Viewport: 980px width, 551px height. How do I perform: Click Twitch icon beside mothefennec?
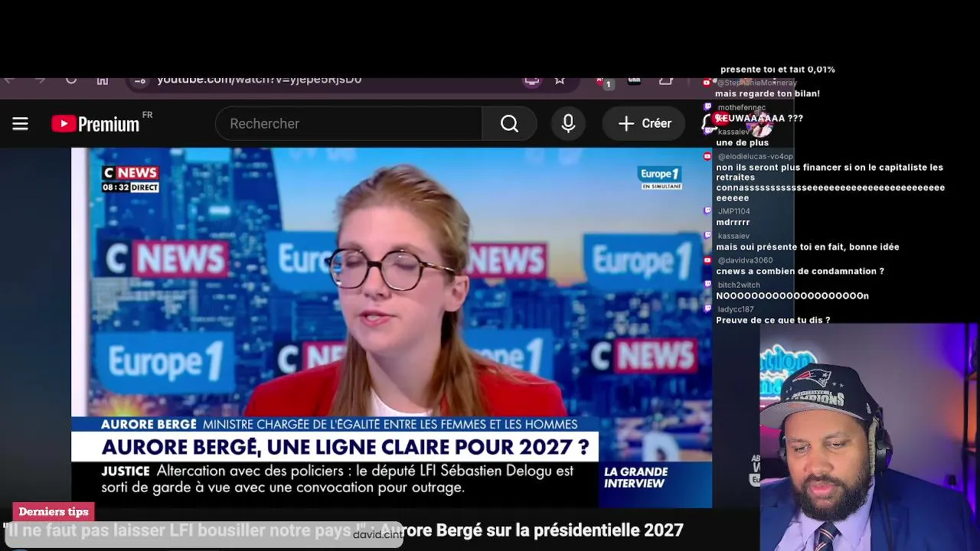pyautogui.click(x=708, y=107)
